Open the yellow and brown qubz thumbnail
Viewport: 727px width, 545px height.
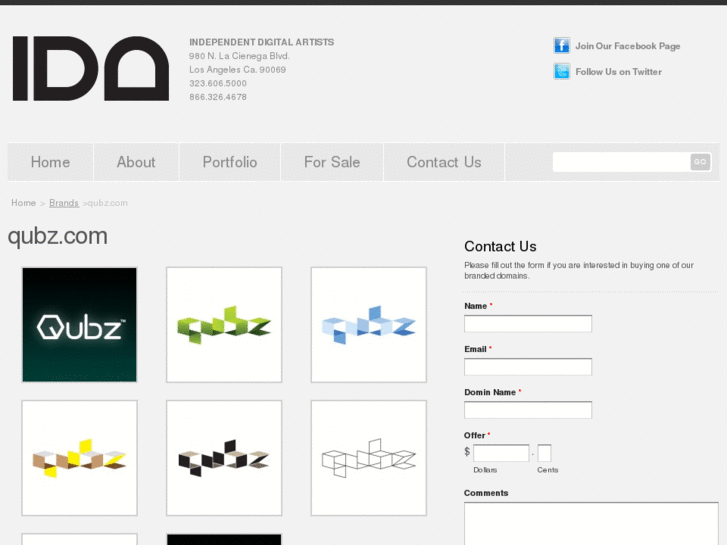(79, 458)
